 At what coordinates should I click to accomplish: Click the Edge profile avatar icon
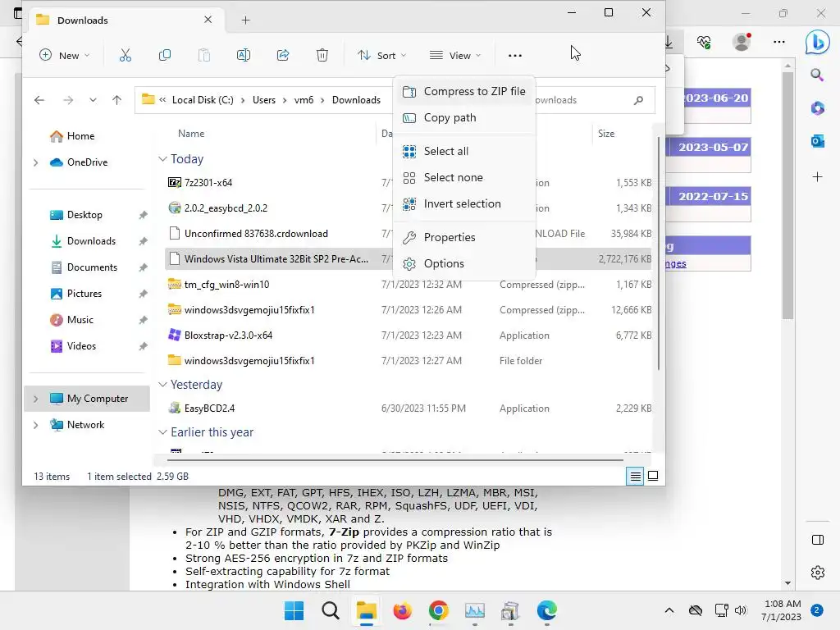(742, 42)
